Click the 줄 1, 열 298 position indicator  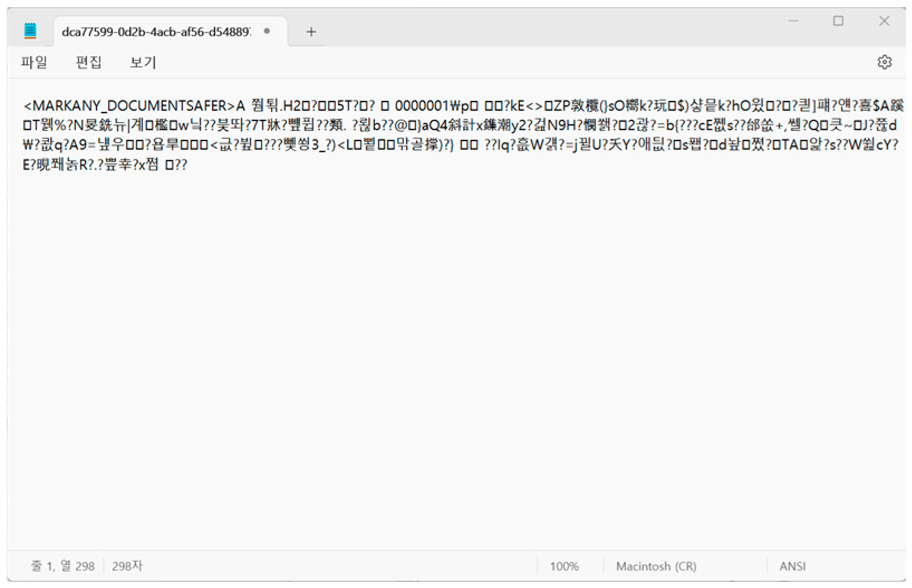(62, 566)
